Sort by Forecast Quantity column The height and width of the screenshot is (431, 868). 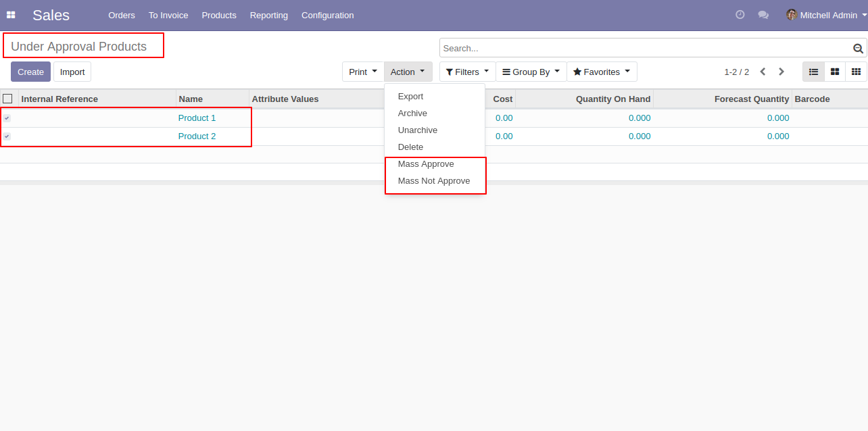tap(723, 99)
